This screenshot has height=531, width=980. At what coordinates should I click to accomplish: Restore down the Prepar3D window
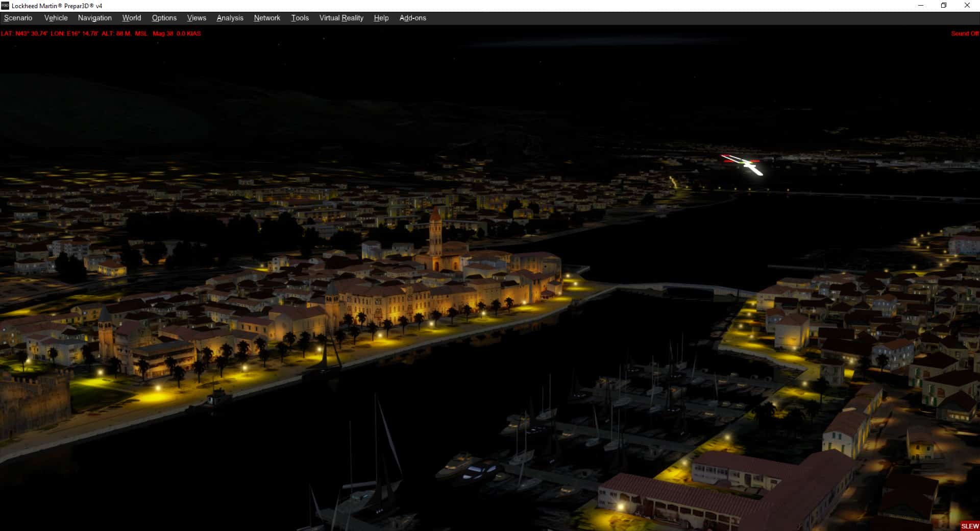(x=944, y=6)
